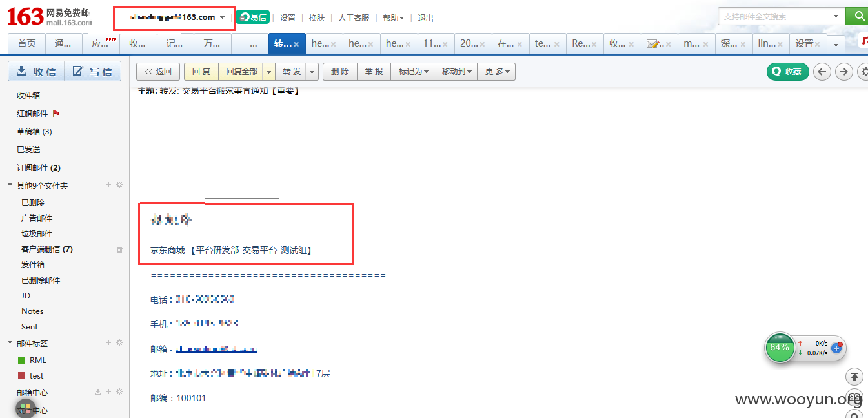Empty 客户端删信 with trash icon

(x=119, y=249)
